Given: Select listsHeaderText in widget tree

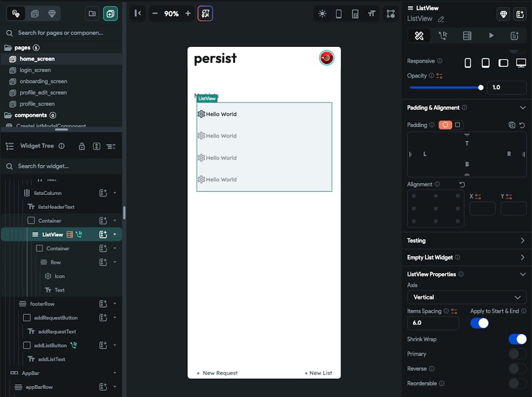Looking at the screenshot, I should pos(56,207).
